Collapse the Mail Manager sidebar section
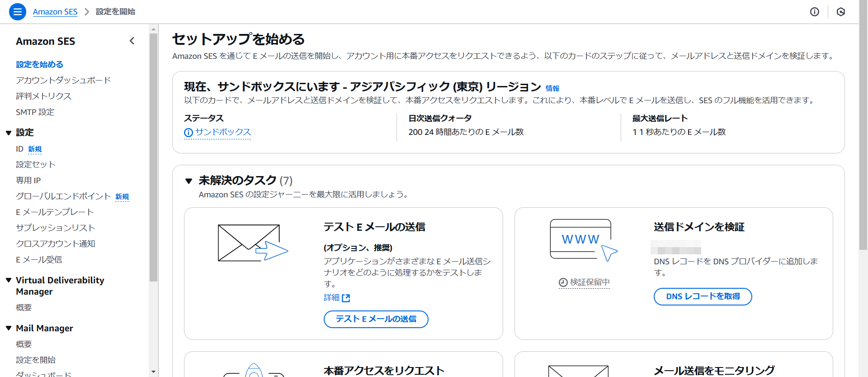This screenshot has width=868, height=377. [x=9, y=328]
